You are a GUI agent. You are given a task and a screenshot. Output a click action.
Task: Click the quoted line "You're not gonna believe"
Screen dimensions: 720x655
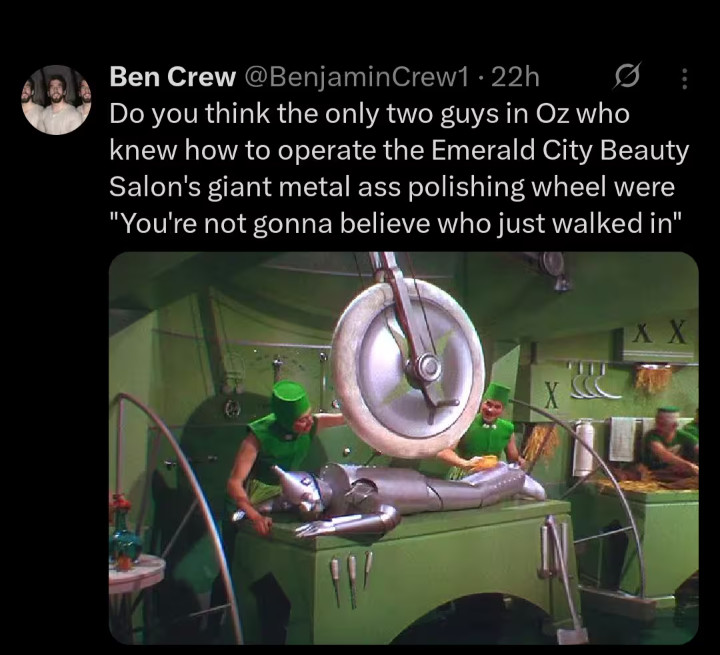(400, 223)
